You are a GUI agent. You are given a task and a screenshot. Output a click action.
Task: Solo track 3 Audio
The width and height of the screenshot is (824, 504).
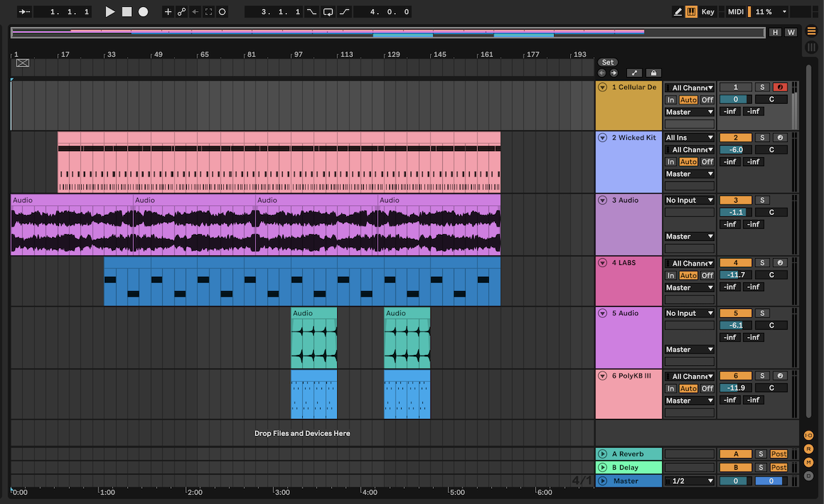762,201
